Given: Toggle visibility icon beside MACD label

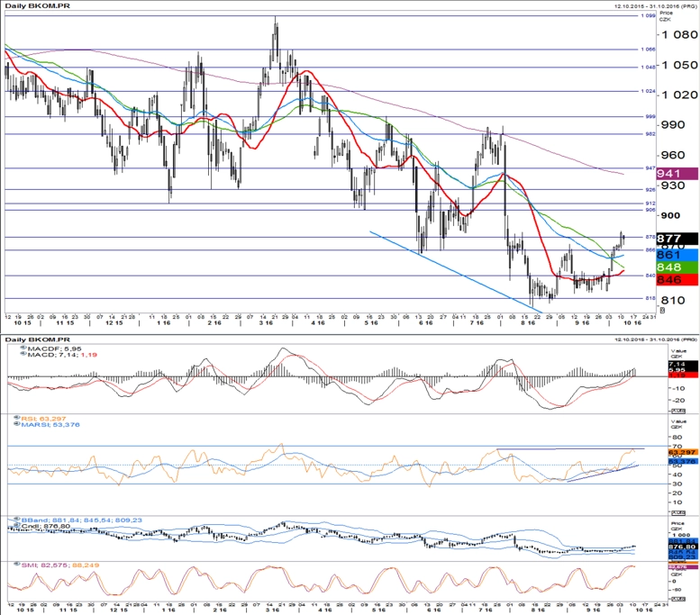Looking at the screenshot, I should coord(23,354).
